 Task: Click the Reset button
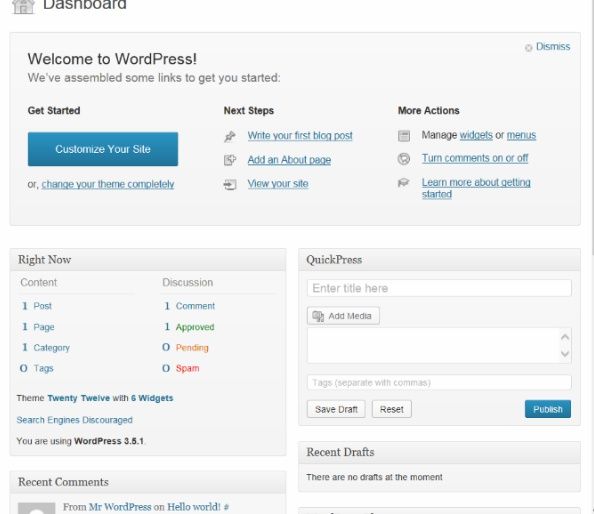pyautogui.click(x=392, y=409)
